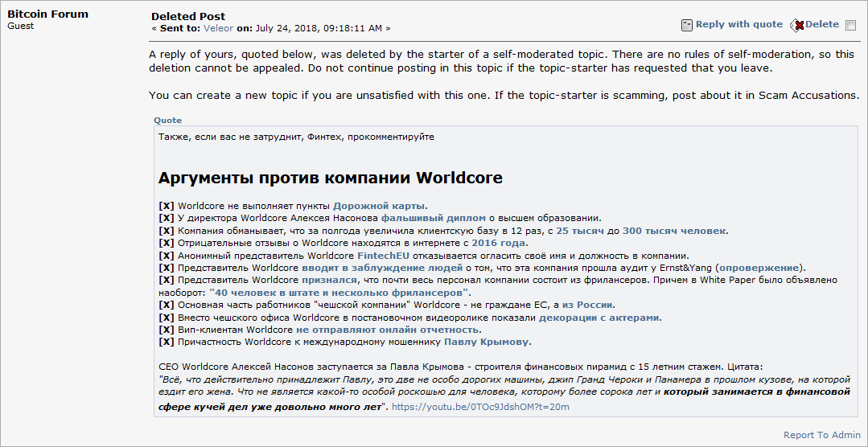Viewport: 868px width, 447px height.
Task: Open Reply with quote link
Action: pyautogui.click(x=739, y=24)
